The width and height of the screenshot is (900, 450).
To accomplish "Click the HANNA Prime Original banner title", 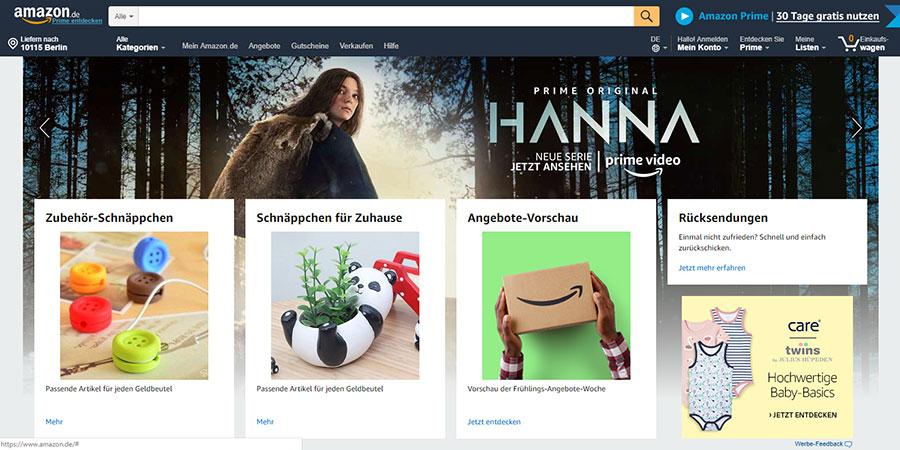I will [x=595, y=122].
